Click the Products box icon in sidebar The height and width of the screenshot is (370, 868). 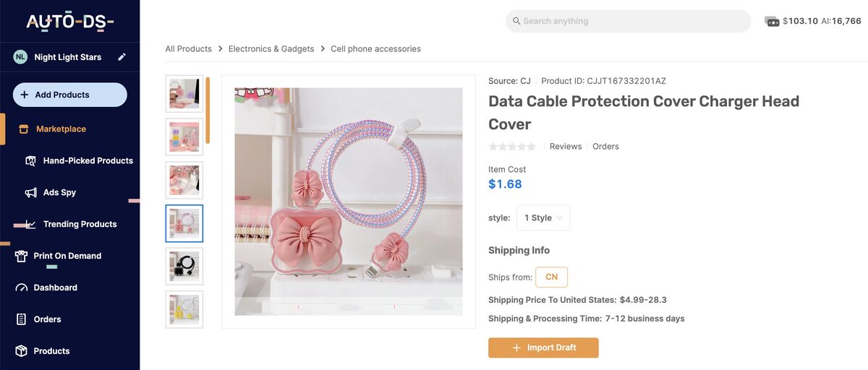coord(21,351)
